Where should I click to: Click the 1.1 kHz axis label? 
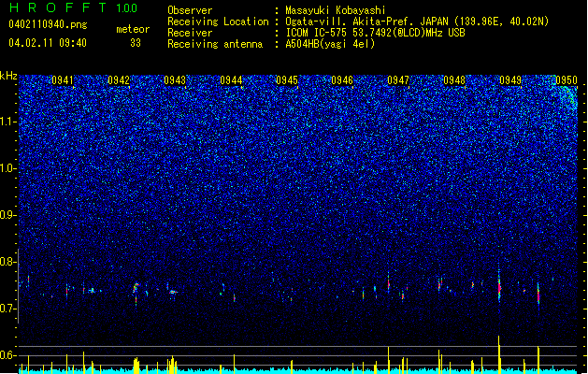click(x=8, y=122)
